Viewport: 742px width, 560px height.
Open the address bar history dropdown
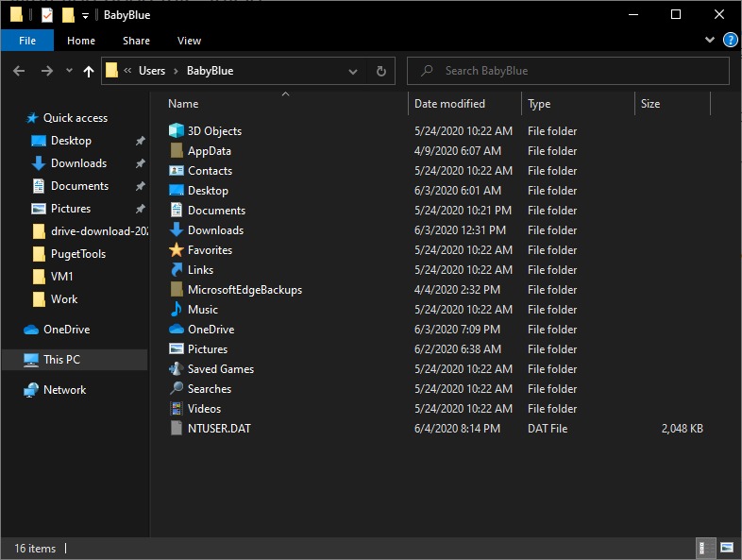click(x=353, y=71)
